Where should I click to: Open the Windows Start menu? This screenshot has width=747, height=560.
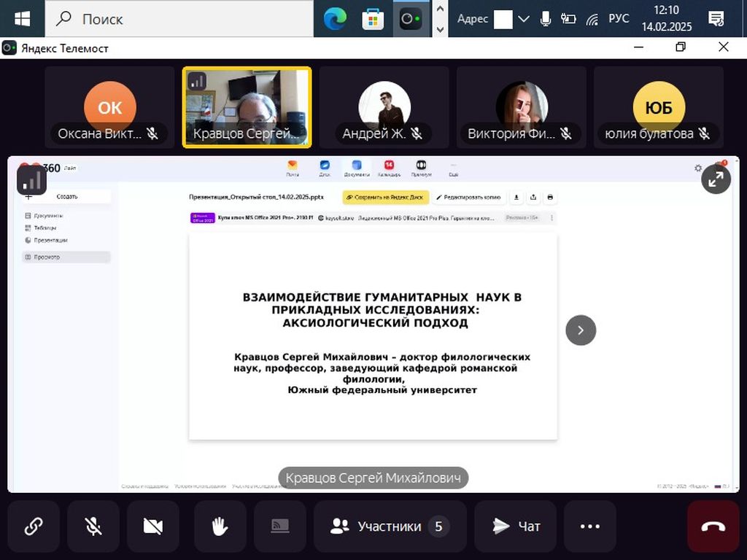(x=22, y=18)
